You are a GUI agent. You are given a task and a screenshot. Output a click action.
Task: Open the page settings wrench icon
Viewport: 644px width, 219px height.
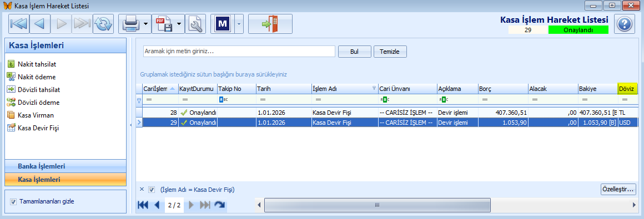point(195,24)
